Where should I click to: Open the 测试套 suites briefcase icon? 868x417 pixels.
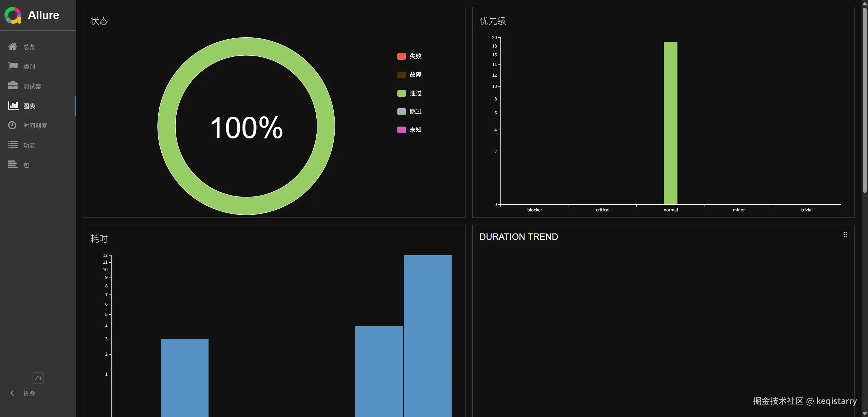coord(13,86)
